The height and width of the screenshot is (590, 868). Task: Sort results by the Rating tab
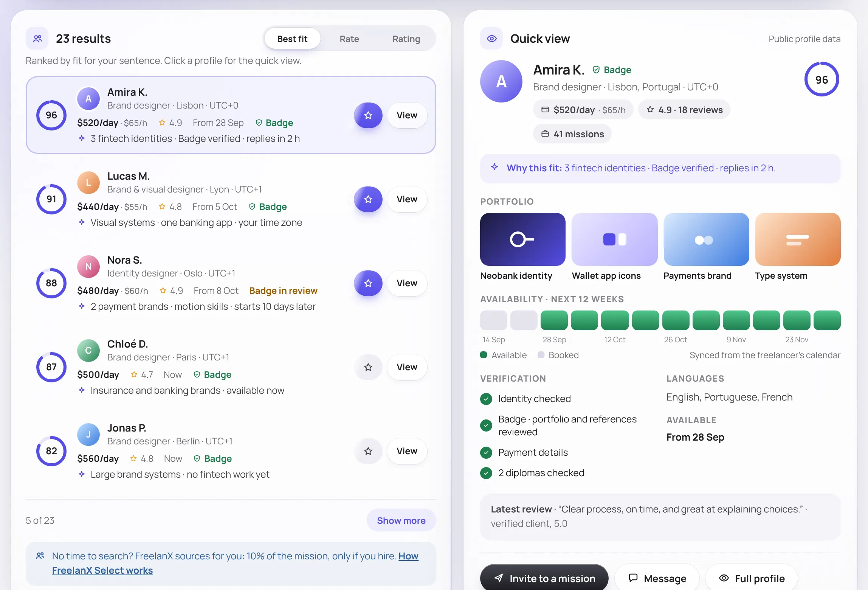pyautogui.click(x=406, y=39)
